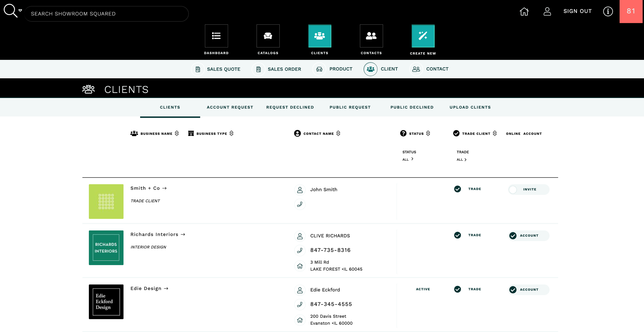Toggle the Invite switch for Smith + Co

point(513,189)
